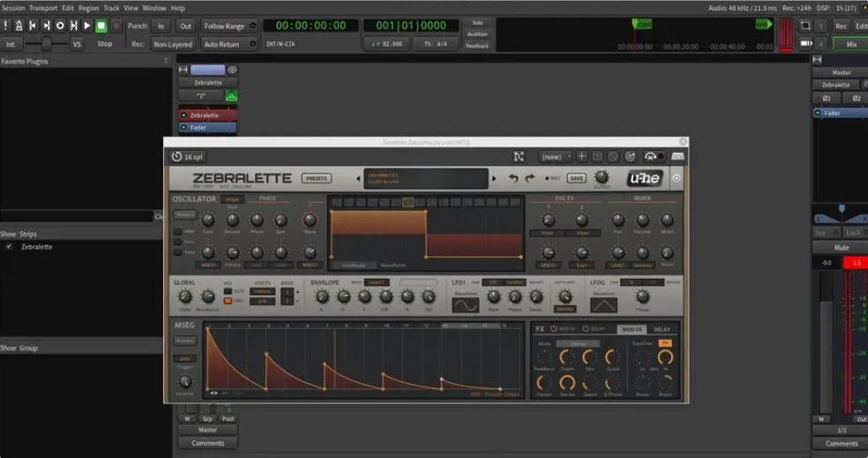Open Session menu
868x458 pixels.
pos(13,8)
